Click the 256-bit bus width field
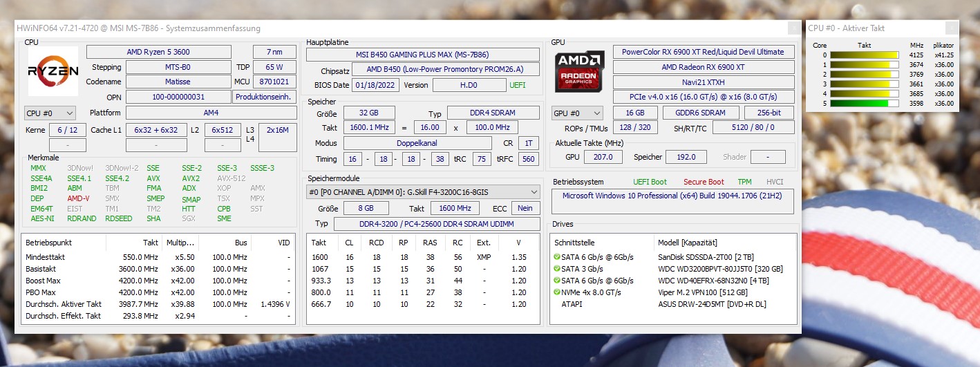 click(769, 113)
